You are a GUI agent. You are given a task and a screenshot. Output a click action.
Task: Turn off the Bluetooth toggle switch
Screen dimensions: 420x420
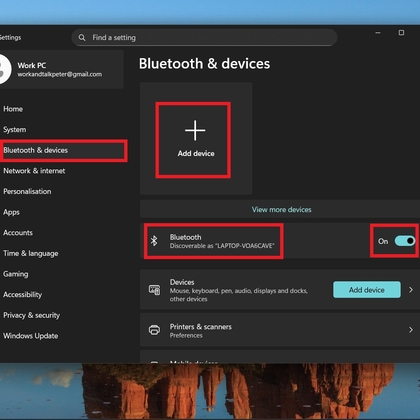[x=404, y=241]
